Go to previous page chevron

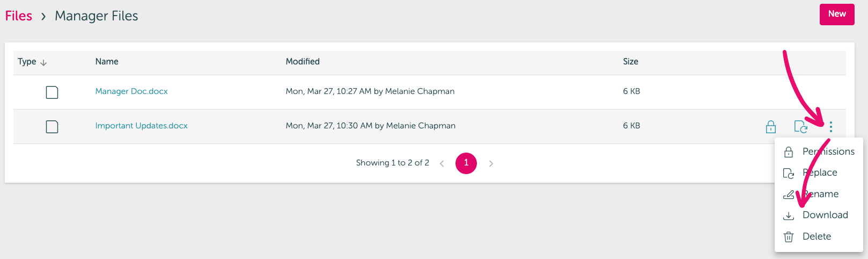[x=442, y=163]
